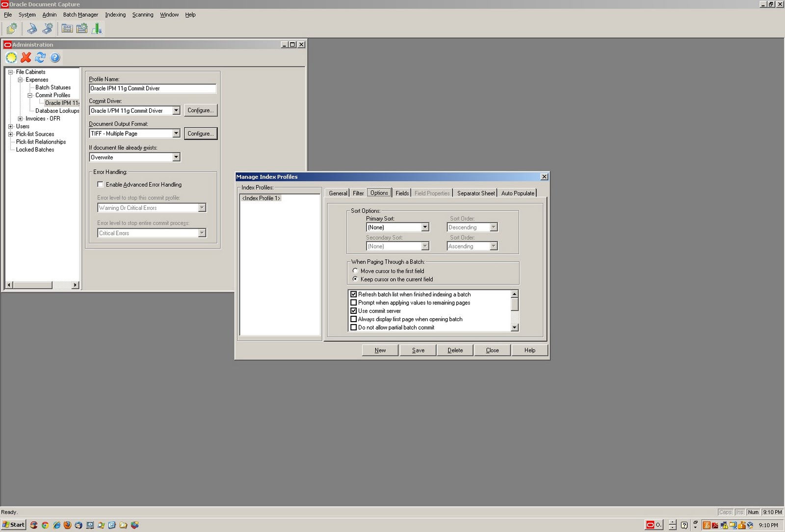The width and height of the screenshot is (785, 532).
Task: Expand the Invoices - OFR tree node
Action: pyautogui.click(x=20, y=119)
